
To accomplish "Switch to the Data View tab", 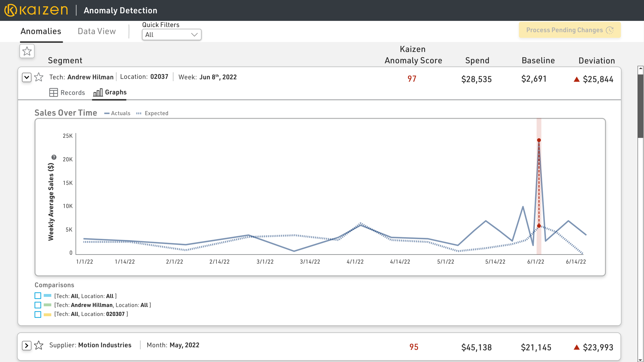I will click(x=97, y=31).
